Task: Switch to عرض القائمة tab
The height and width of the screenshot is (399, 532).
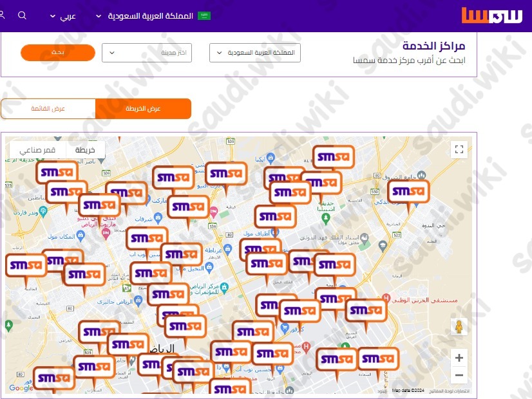Action: pyautogui.click(x=48, y=109)
